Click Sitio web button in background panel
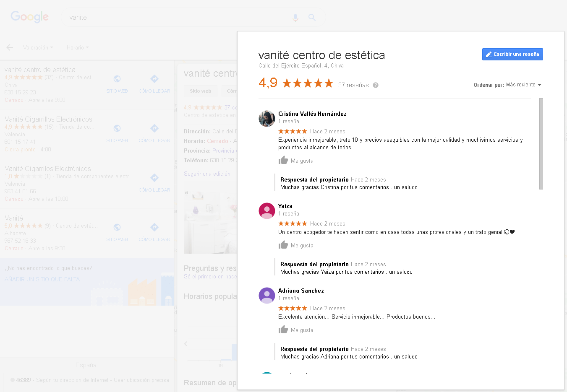Screen dimensions: 567x392 (x=201, y=91)
